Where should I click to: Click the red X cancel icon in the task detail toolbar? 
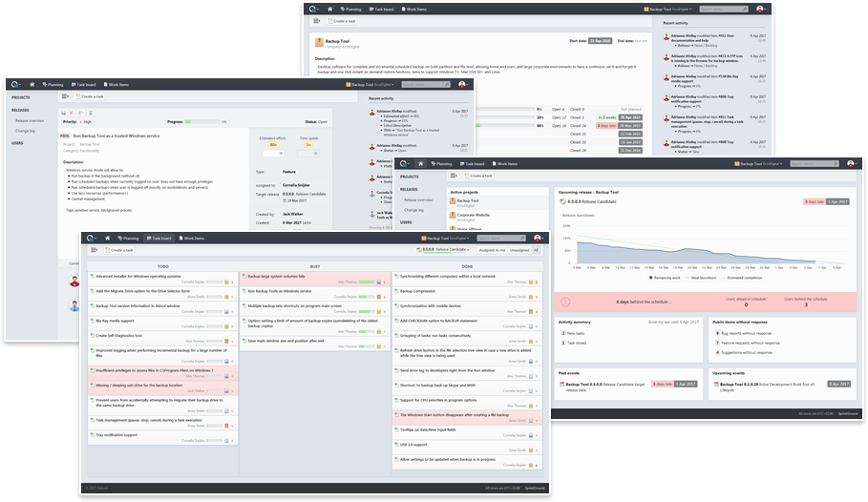point(72,113)
